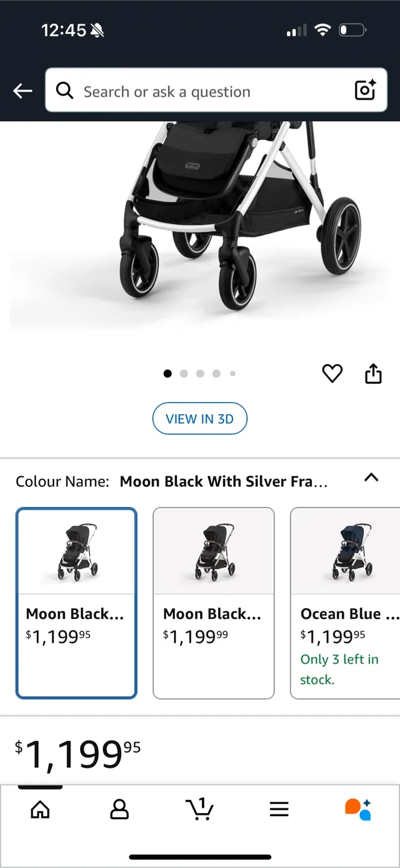The width and height of the screenshot is (400, 868).
Task: Add item to wish list via heart icon
Action: (x=332, y=373)
